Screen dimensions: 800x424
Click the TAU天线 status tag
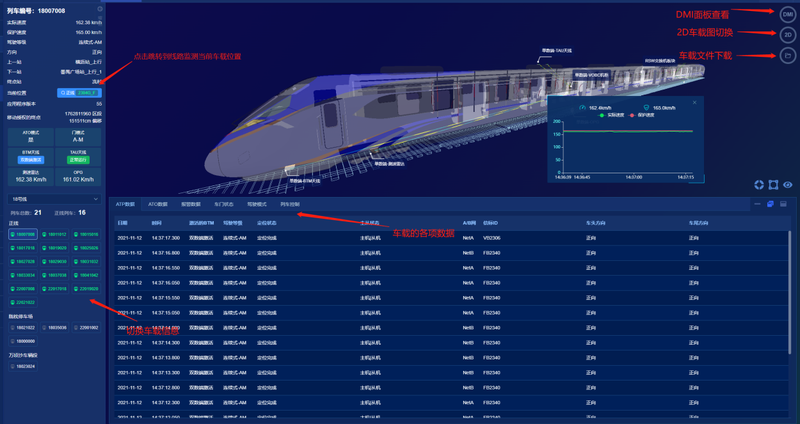(x=78, y=160)
